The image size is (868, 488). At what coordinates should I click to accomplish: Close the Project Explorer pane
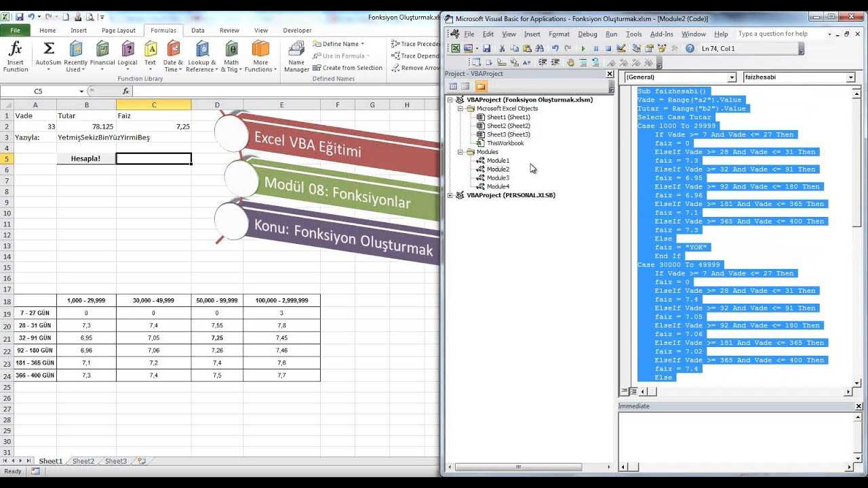(610, 74)
